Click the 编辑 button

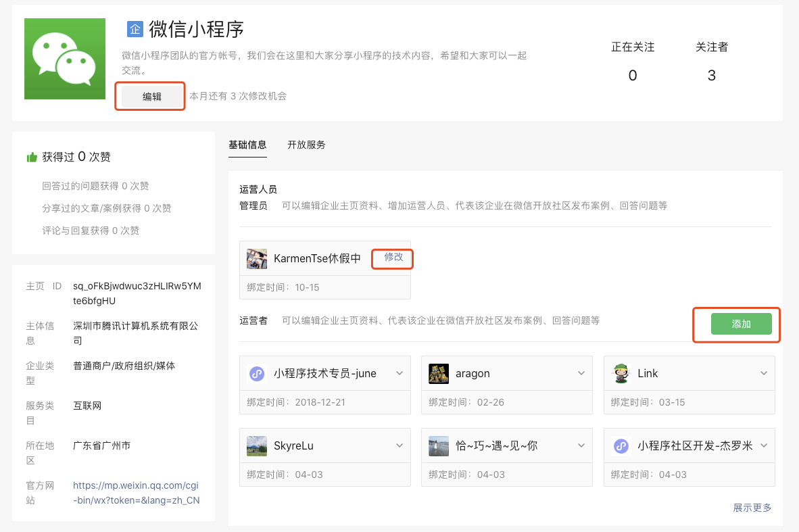click(151, 96)
